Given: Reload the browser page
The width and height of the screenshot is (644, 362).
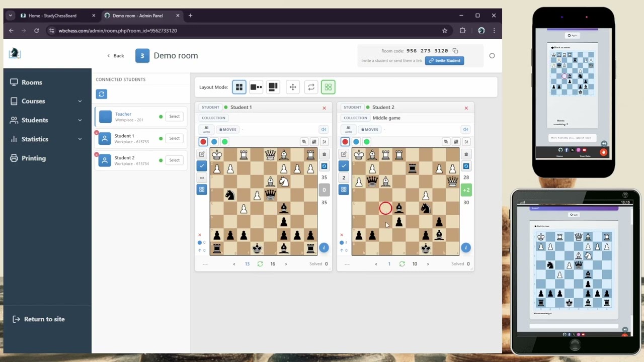Looking at the screenshot, I should click(36, 31).
